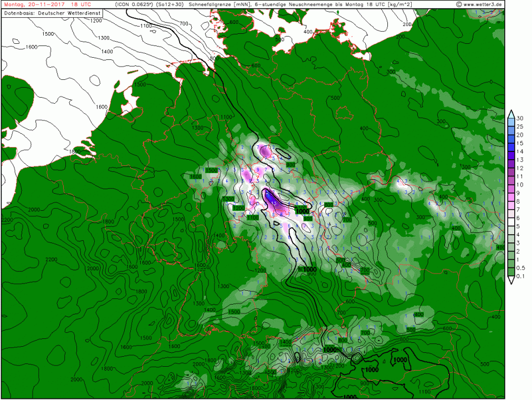Click the top arrow of the color legend
Image resolution: width=532 pixels, height=400 pixels.
click(x=510, y=114)
